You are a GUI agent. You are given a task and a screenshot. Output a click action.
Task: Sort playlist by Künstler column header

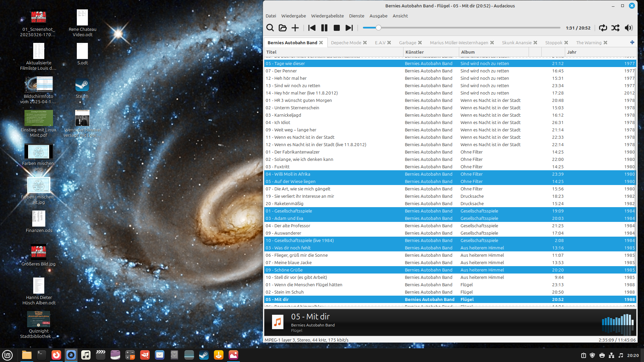coord(414,52)
